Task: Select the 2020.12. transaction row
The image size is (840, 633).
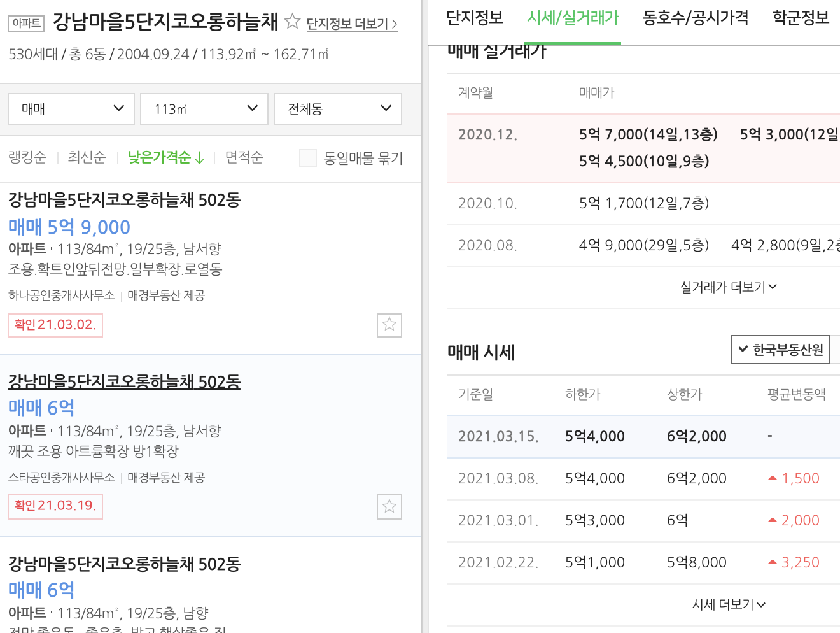Action: [643, 148]
